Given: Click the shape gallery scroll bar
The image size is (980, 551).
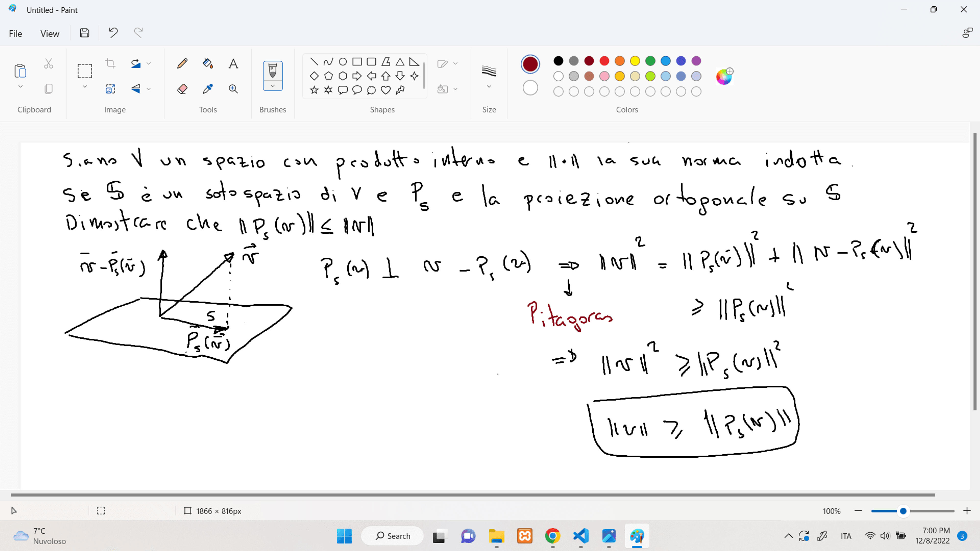Looking at the screenshot, I should tap(424, 76).
